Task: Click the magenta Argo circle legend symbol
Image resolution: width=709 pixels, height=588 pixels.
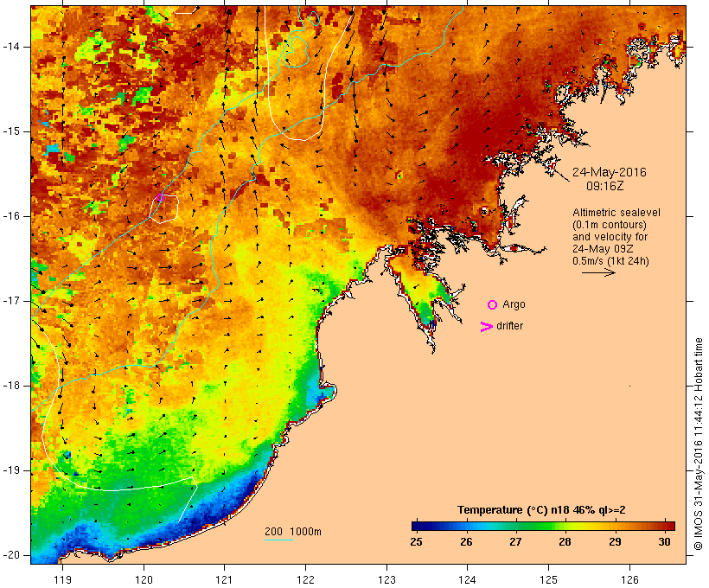Action: (x=493, y=305)
